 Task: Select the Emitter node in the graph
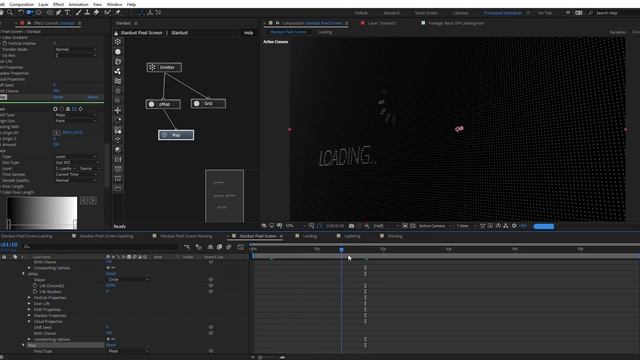pos(164,67)
